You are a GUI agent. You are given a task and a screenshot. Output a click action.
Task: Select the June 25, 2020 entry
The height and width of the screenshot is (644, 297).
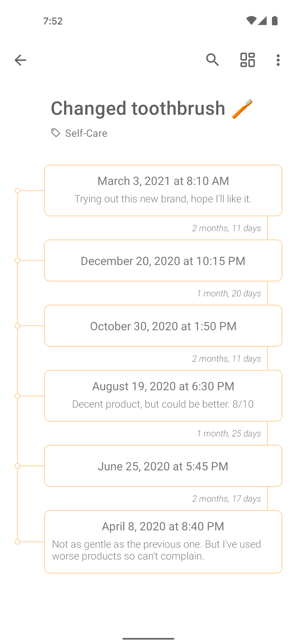pyautogui.click(x=163, y=466)
